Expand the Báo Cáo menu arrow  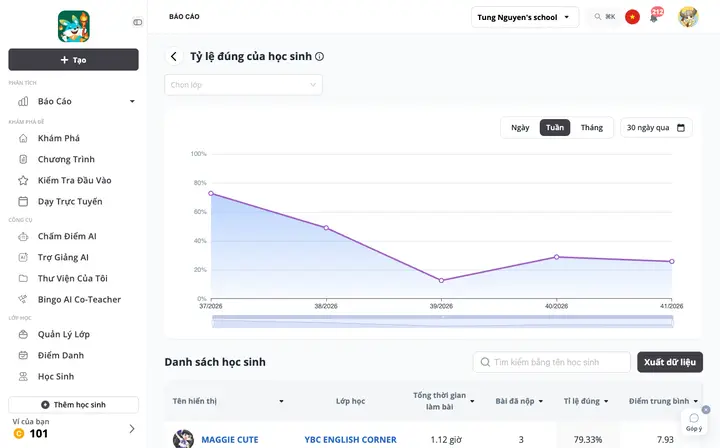tap(132, 101)
